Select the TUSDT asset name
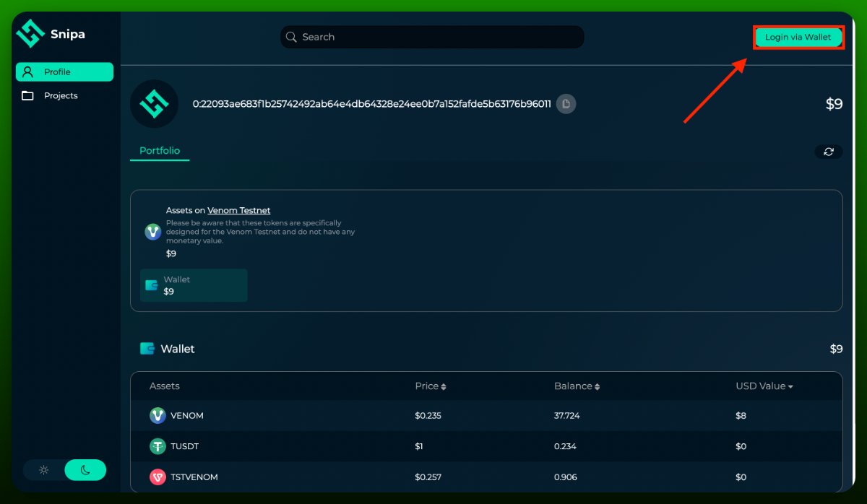This screenshot has height=504, width=867. click(185, 446)
